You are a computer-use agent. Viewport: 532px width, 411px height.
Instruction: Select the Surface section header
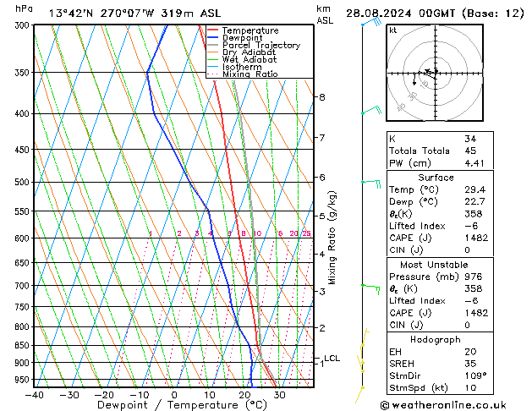(x=435, y=178)
